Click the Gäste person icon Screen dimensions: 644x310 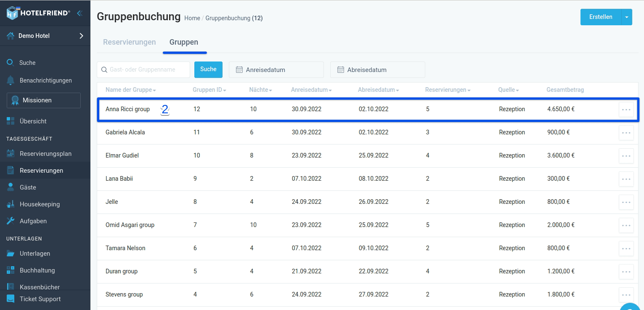[x=11, y=187]
